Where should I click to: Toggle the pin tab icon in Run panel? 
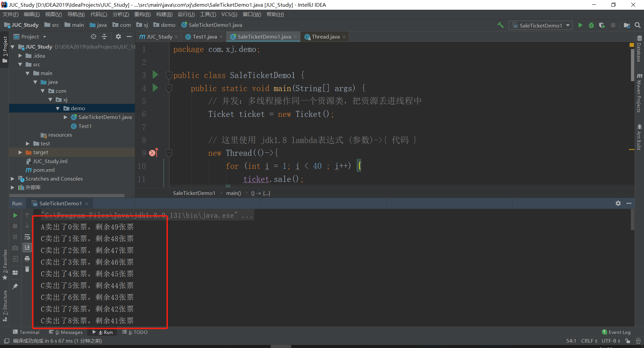(x=15, y=286)
